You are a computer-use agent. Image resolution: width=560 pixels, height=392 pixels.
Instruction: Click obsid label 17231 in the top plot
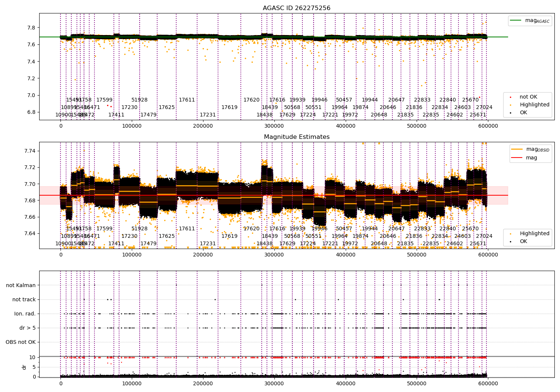click(208, 115)
